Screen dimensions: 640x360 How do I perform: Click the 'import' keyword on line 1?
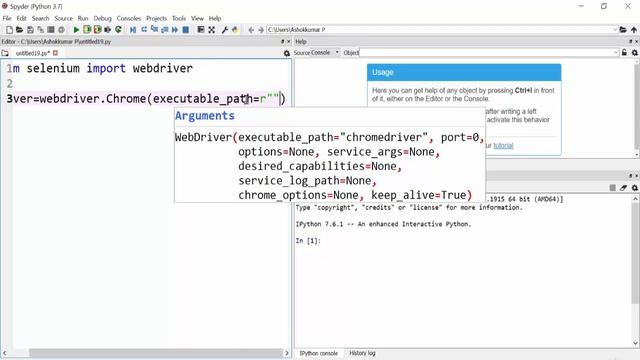click(106, 68)
